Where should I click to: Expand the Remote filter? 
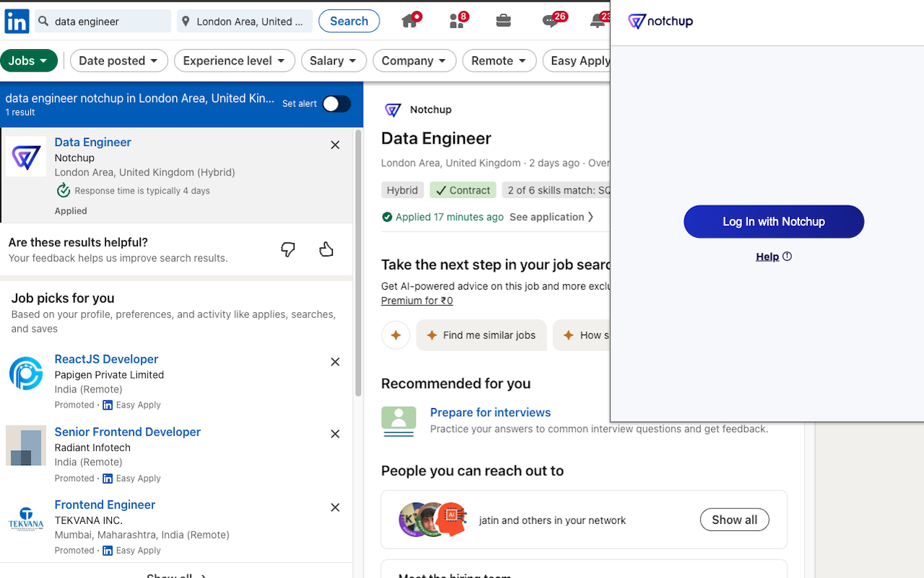pyautogui.click(x=500, y=61)
